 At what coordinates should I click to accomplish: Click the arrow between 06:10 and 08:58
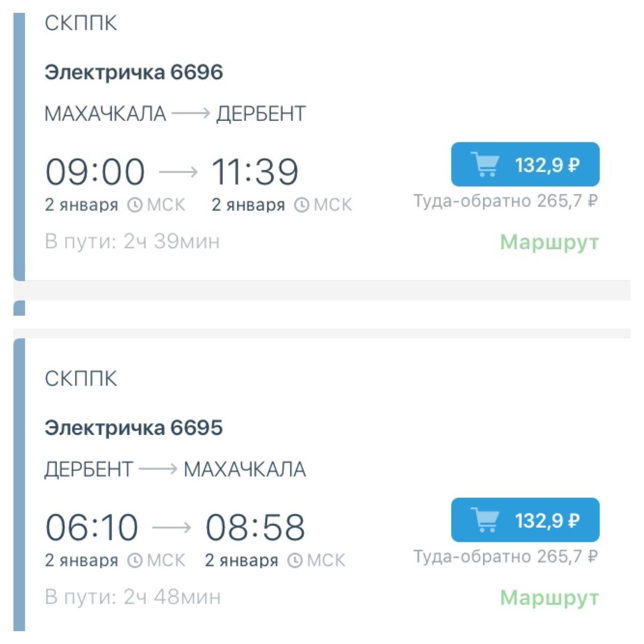point(172,528)
